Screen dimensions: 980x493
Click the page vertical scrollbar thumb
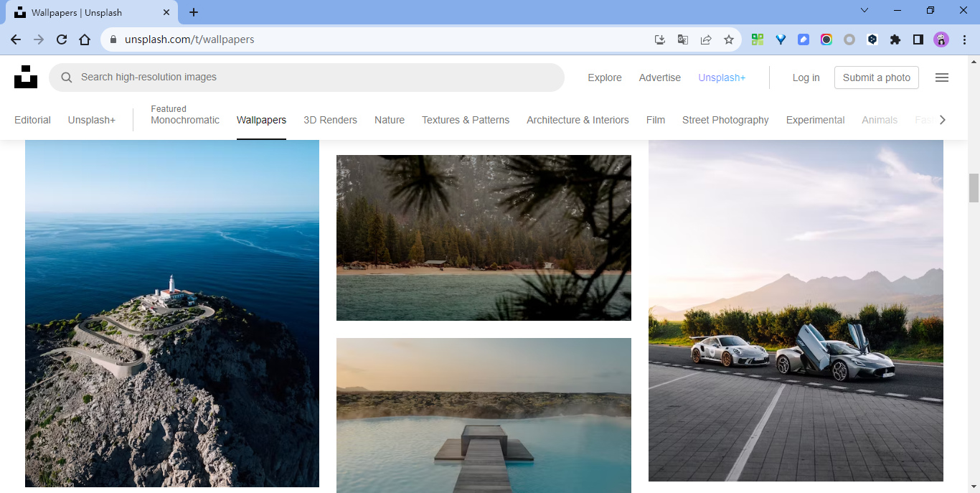pos(974,187)
